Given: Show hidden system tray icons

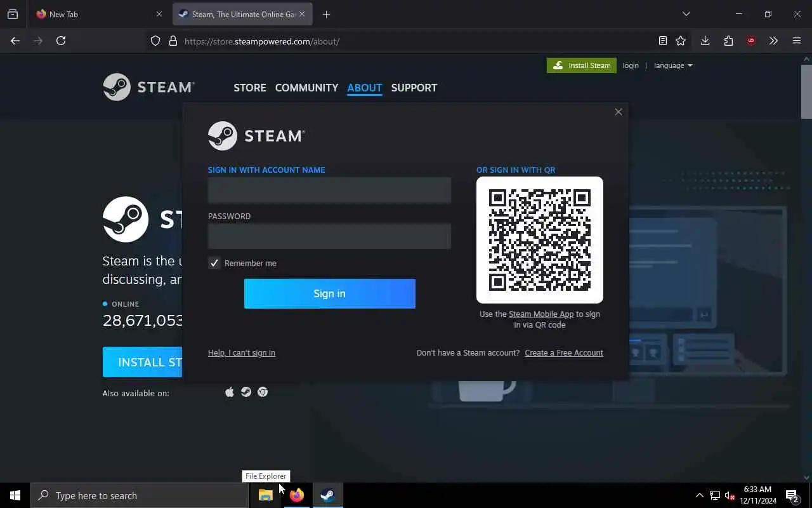Looking at the screenshot, I should [x=699, y=495].
